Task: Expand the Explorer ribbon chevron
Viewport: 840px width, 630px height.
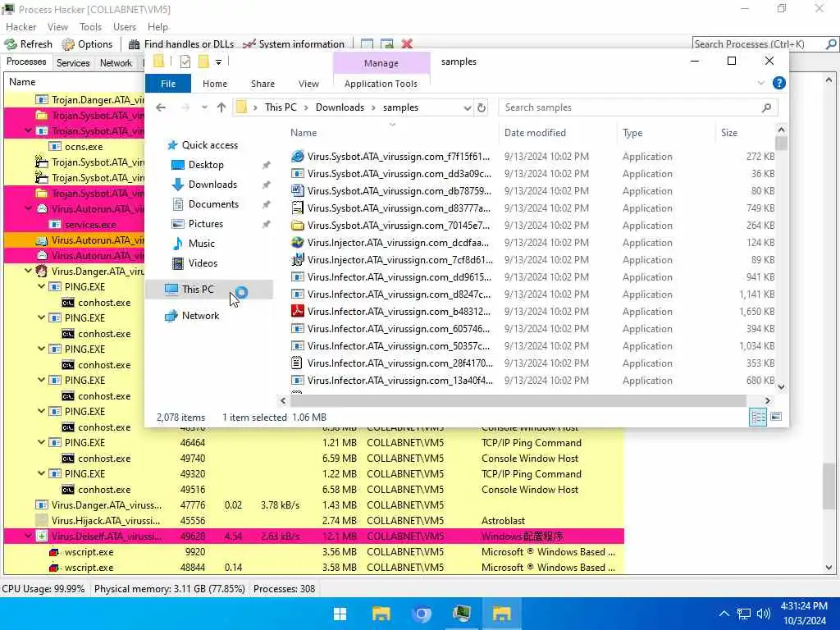Action: [760, 83]
